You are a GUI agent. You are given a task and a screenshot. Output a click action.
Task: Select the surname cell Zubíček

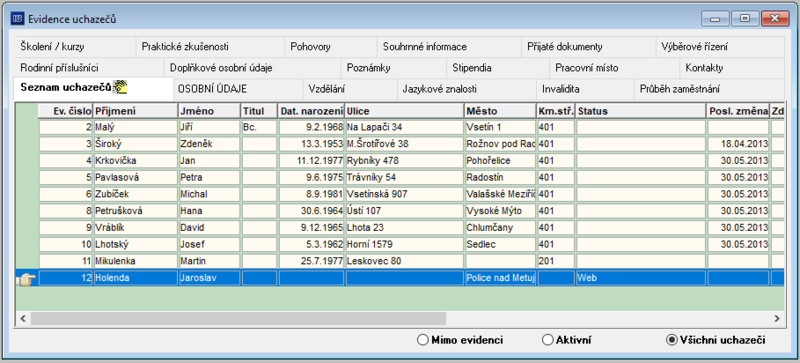(x=135, y=194)
